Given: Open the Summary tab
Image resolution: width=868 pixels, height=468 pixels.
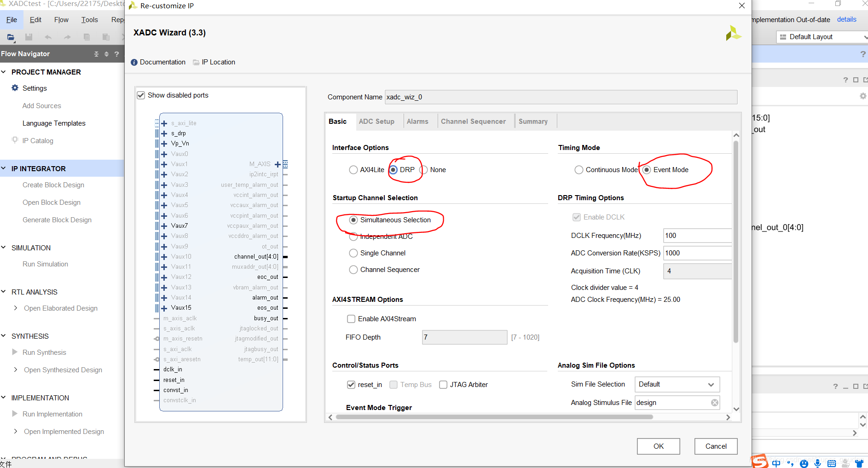Looking at the screenshot, I should click(x=533, y=121).
